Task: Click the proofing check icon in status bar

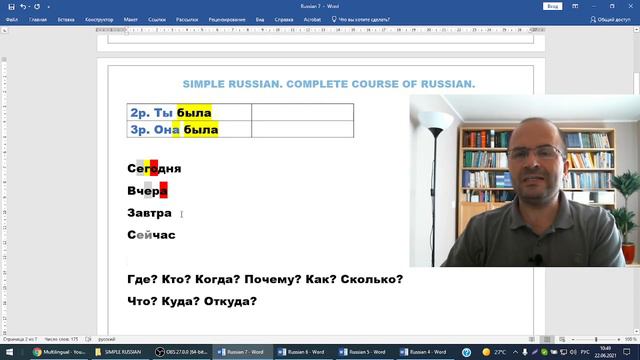Action: [x=88, y=339]
